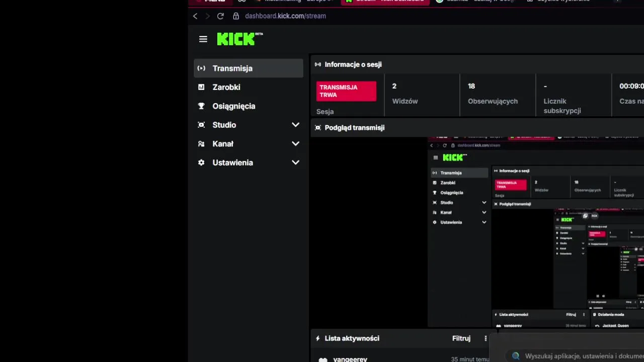Click the Studio icon in sidebar
This screenshot has height=362, width=644.
tap(201, 125)
